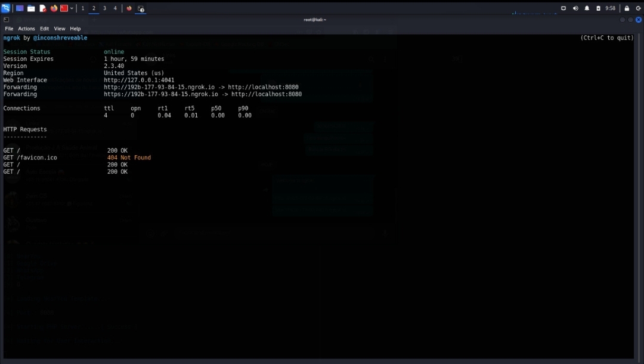The image size is (644, 364).
Task: Click the 'p50' column header
Action: (216, 109)
